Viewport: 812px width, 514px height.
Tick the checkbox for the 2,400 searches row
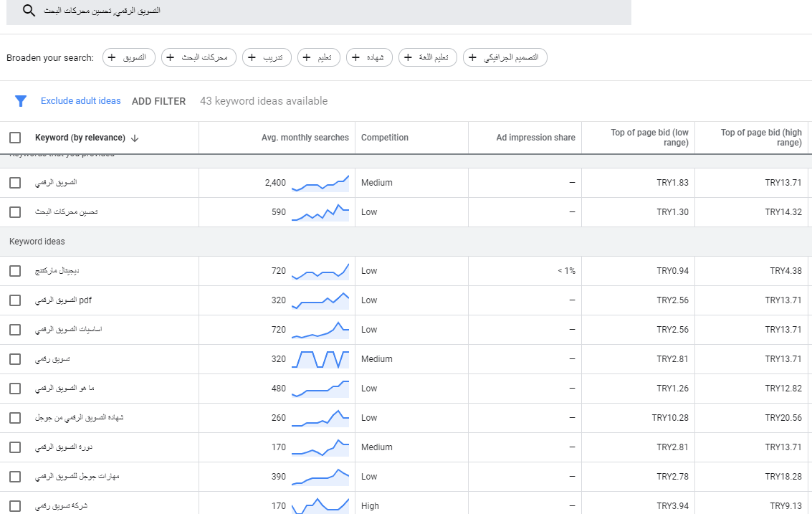click(x=15, y=182)
